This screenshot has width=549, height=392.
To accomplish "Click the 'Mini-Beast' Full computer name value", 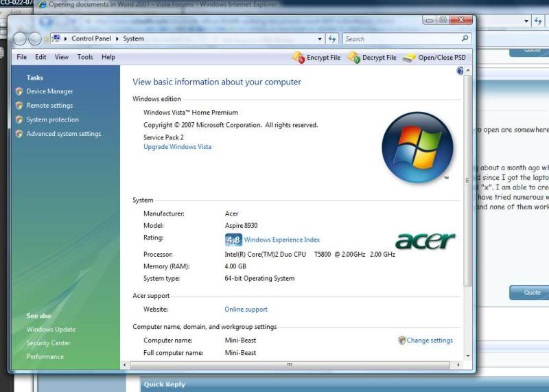I will (241, 353).
